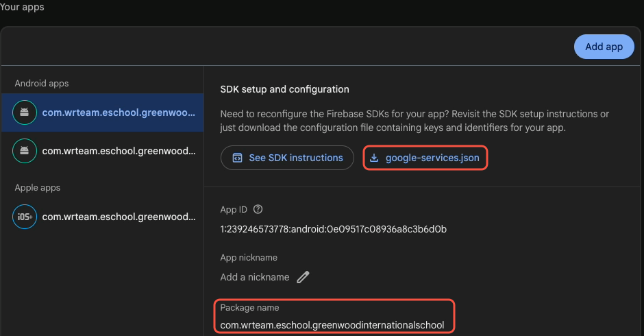Click the Add app button

tap(604, 47)
